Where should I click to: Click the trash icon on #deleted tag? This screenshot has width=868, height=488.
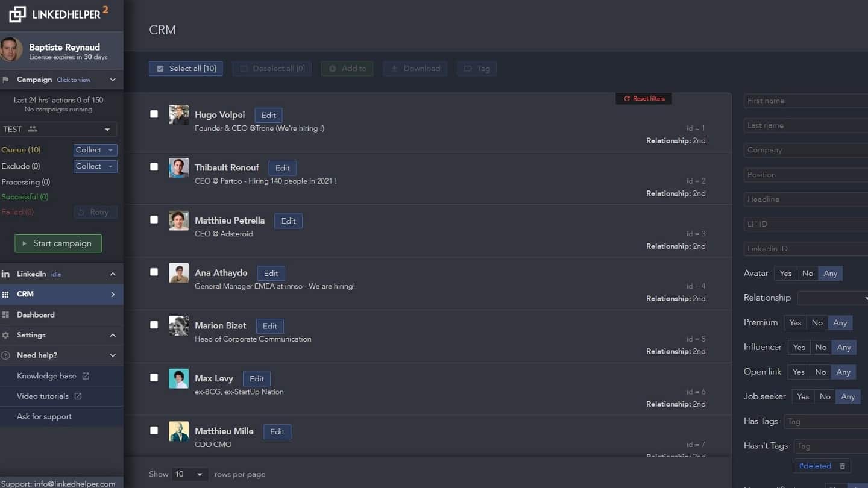(843, 466)
